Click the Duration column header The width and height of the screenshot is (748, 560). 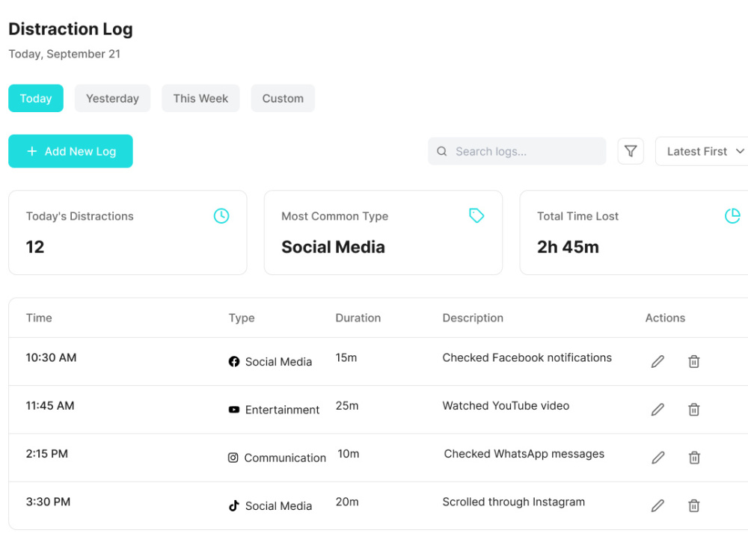tap(358, 318)
